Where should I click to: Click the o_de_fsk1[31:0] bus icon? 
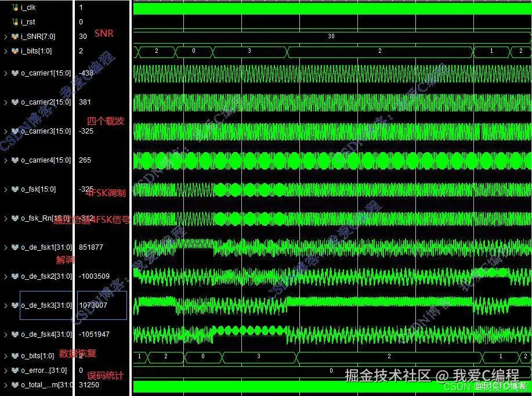(15, 247)
